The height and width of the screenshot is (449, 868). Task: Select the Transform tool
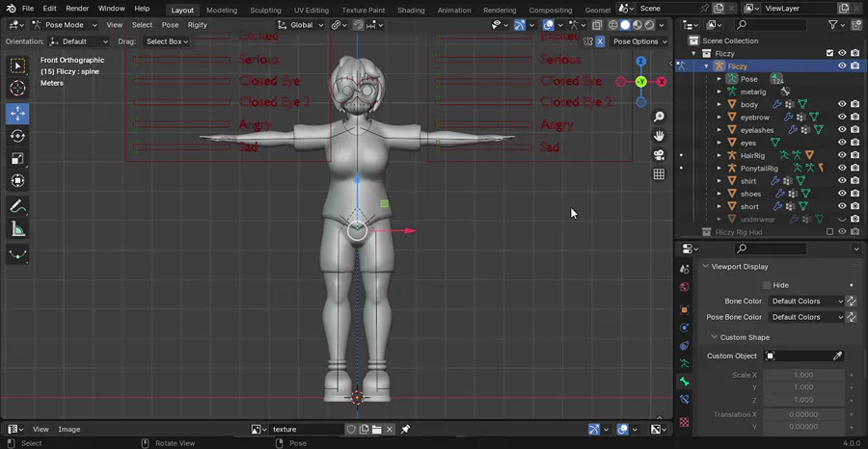click(17, 181)
